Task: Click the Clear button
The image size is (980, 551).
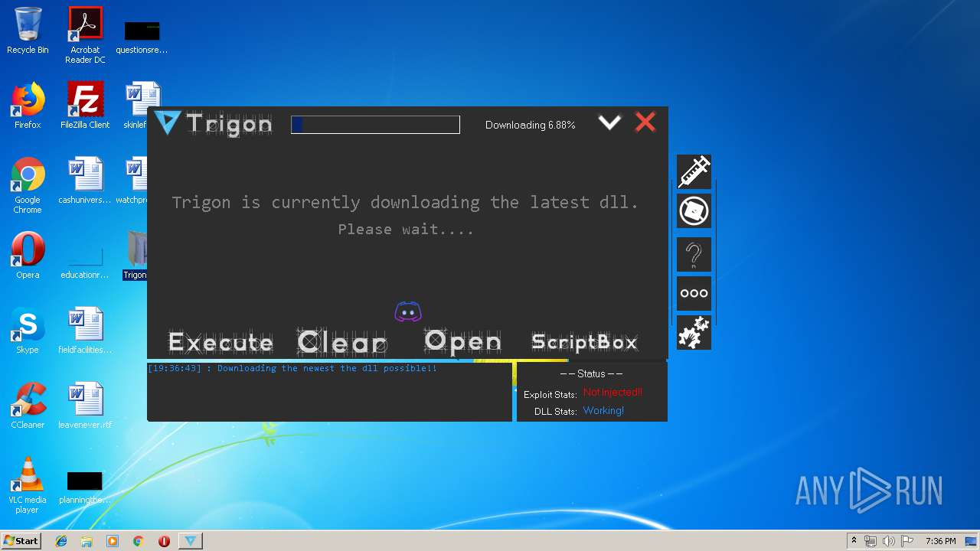Action: (342, 342)
